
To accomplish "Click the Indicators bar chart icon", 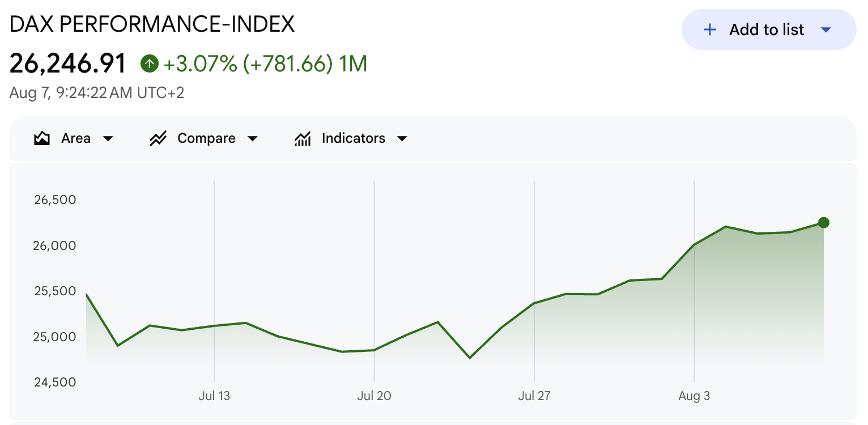I will click(x=303, y=139).
